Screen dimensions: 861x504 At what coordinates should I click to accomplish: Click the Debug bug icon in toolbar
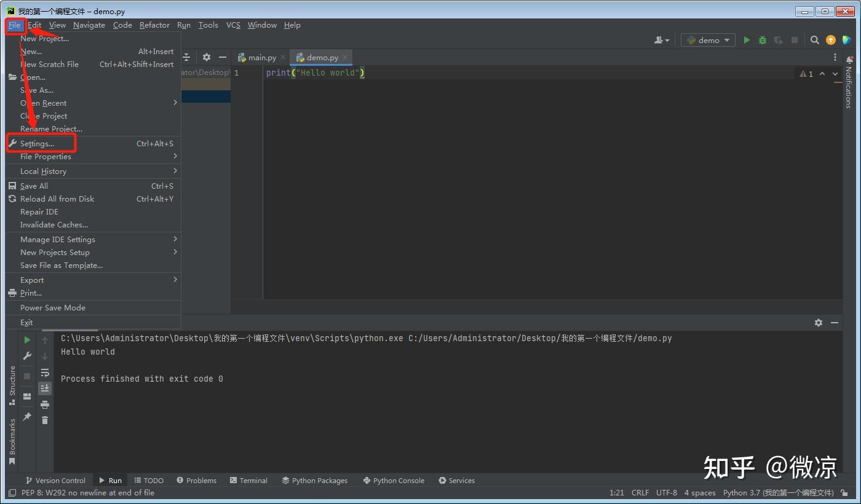pos(763,40)
